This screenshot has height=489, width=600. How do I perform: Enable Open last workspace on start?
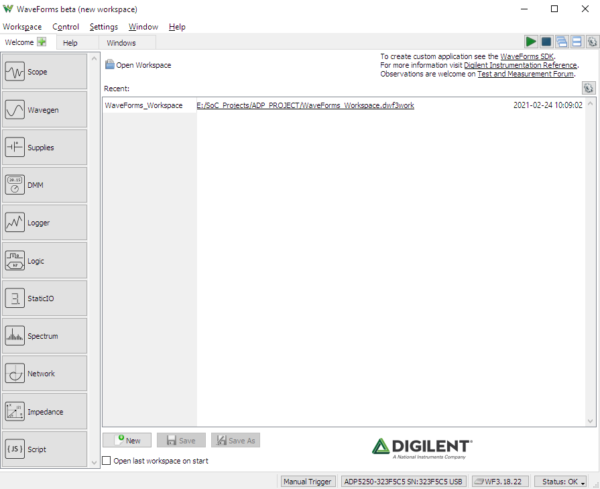click(107, 461)
